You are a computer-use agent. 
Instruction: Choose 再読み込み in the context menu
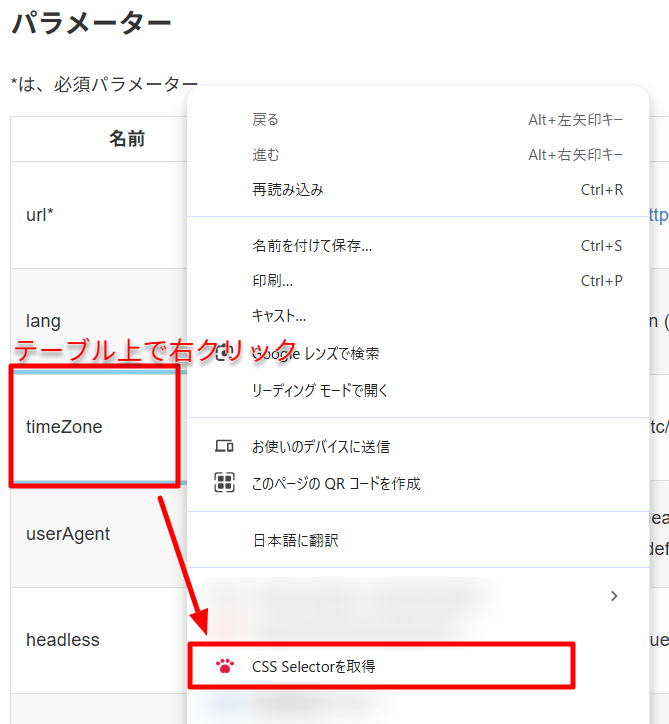288,190
